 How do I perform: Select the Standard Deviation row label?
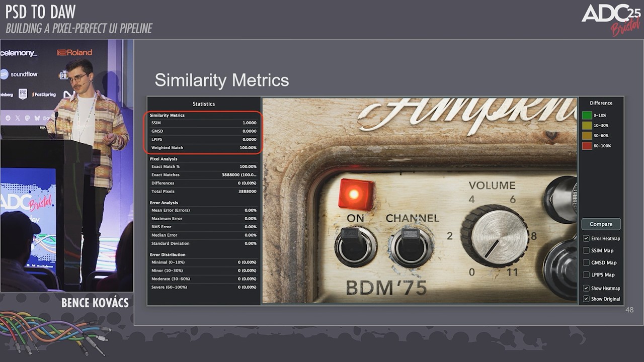(x=171, y=243)
